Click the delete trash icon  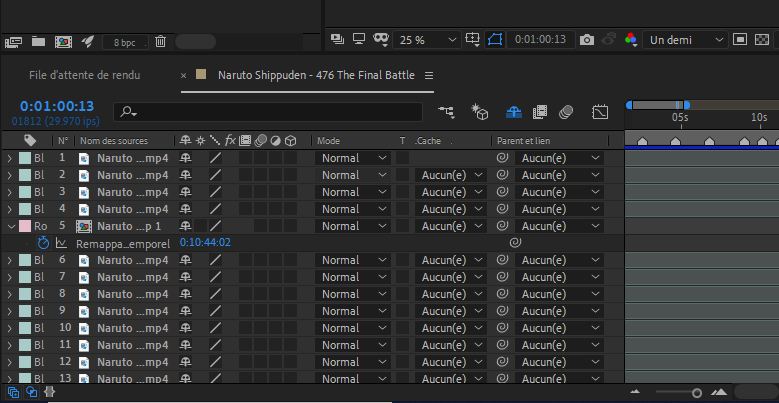pyautogui.click(x=160, y=42)
